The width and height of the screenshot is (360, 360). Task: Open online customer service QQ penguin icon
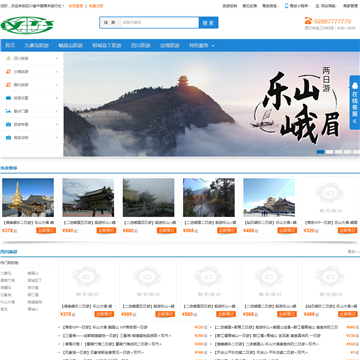click(x=355, y=86)
